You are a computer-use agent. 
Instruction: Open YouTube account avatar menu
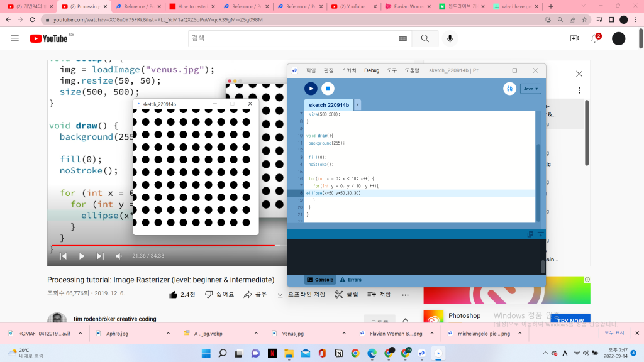coord(619,38)
